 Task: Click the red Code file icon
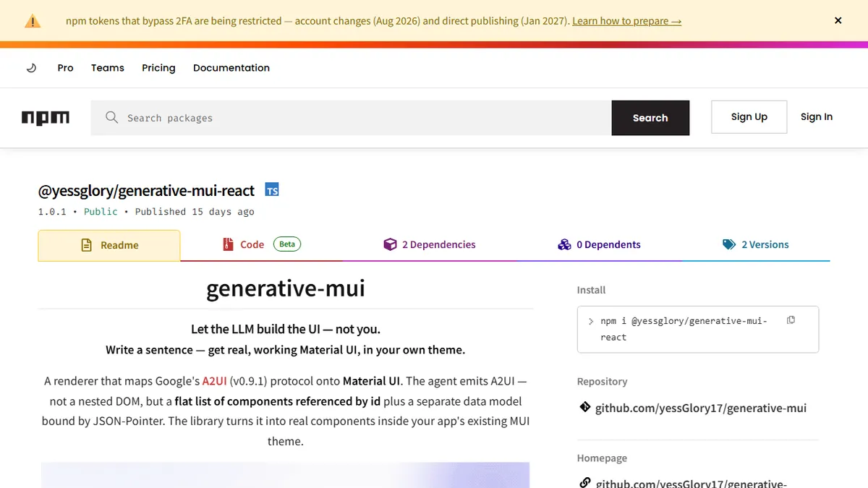click(x=228, y=244)
